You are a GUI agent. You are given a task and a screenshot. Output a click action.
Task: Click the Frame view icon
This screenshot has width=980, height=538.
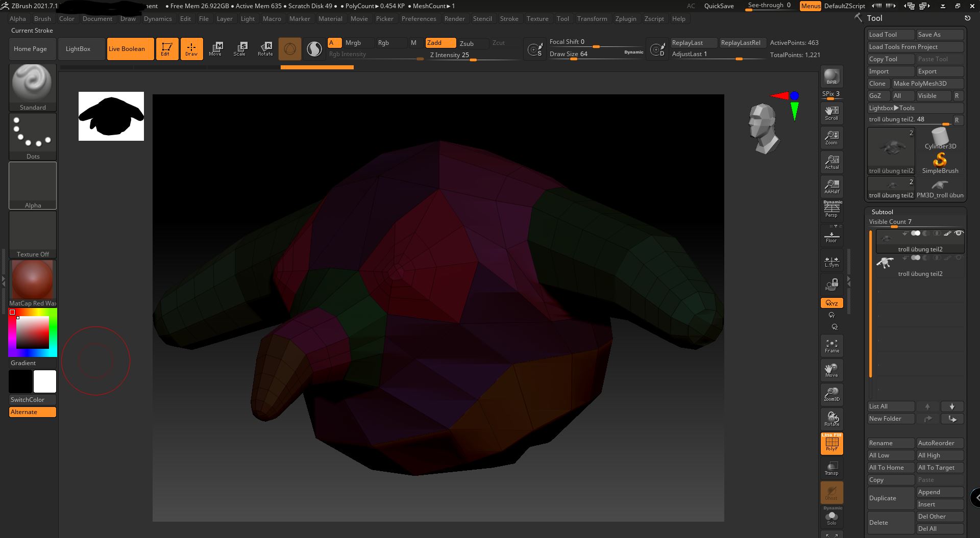tap(831, 345)
